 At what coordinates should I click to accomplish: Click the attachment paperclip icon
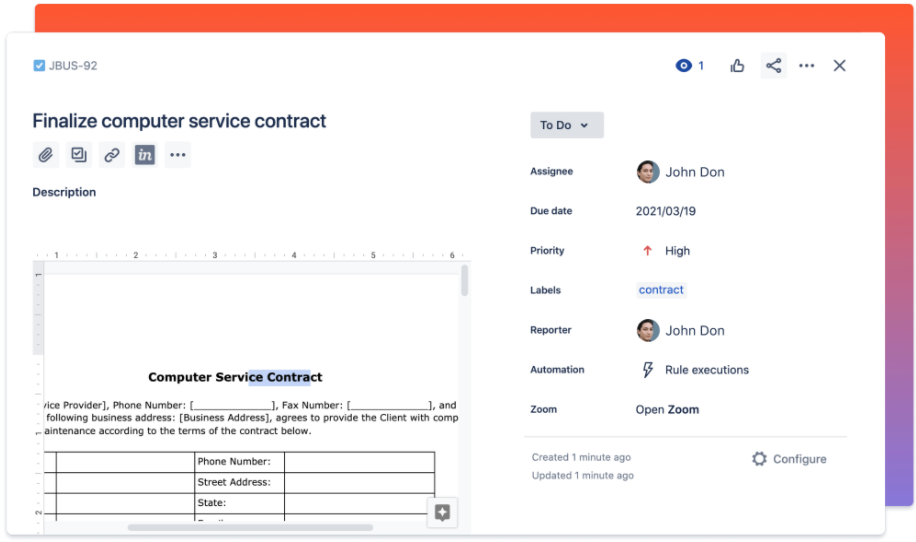pos(45,155)
